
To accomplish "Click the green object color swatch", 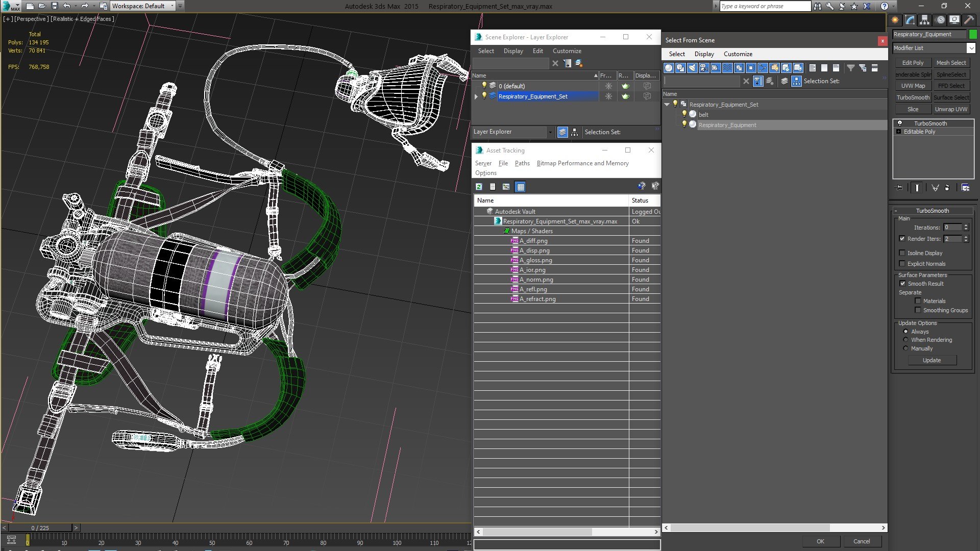I will pos(973,34).
